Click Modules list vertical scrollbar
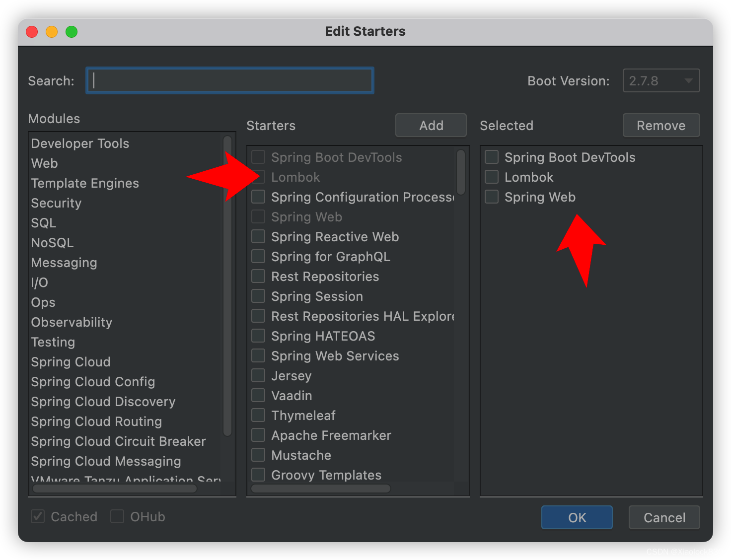 click(227, 286)
